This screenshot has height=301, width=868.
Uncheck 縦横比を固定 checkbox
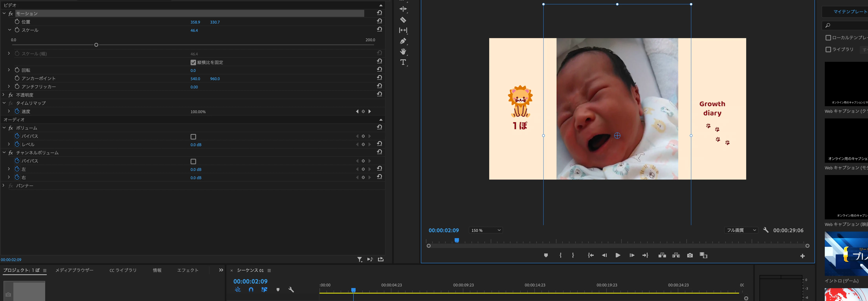coord(193,62)
